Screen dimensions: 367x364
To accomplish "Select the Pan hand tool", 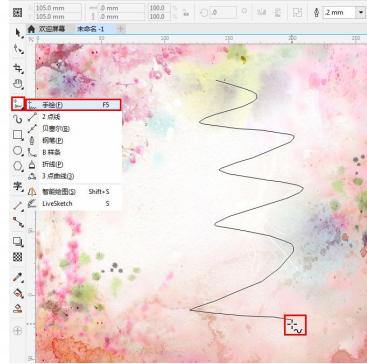I will [x=18, y=84].
